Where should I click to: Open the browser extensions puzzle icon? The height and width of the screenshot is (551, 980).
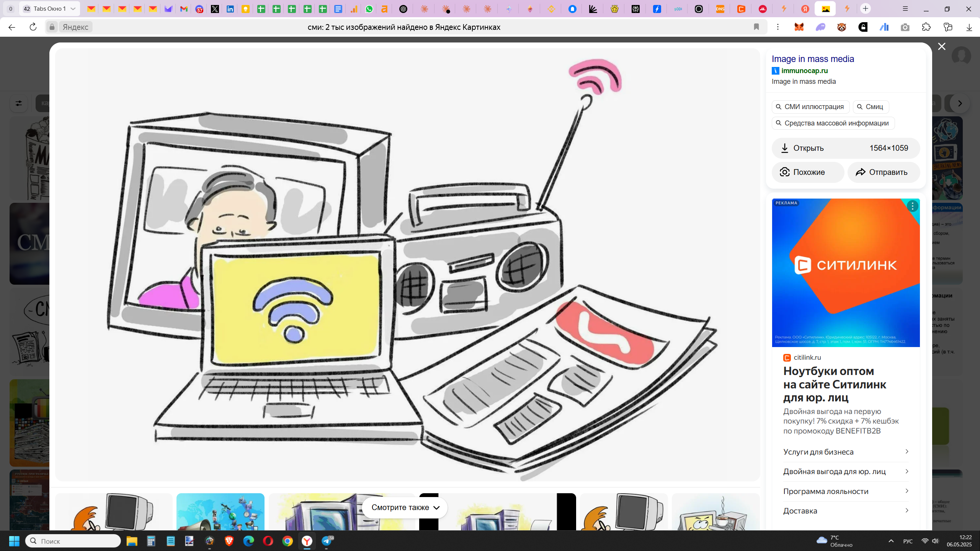pos(926,27)
